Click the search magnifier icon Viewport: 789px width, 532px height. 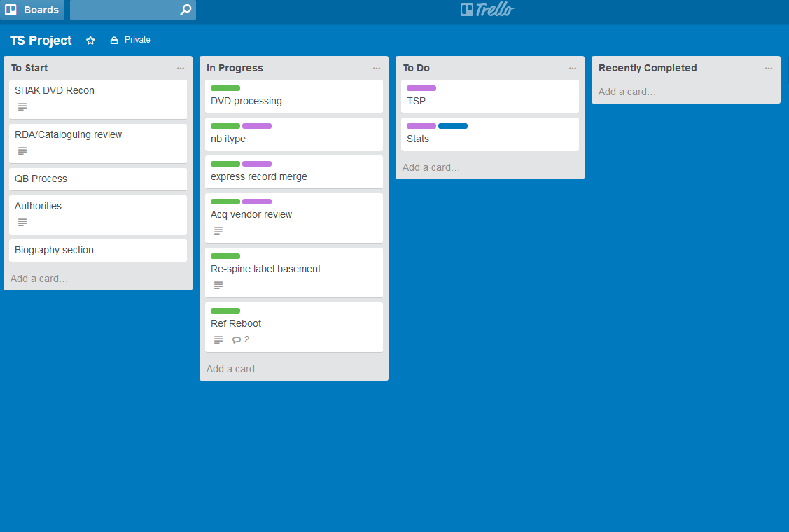pyautogui.click(x=186, y=10)
